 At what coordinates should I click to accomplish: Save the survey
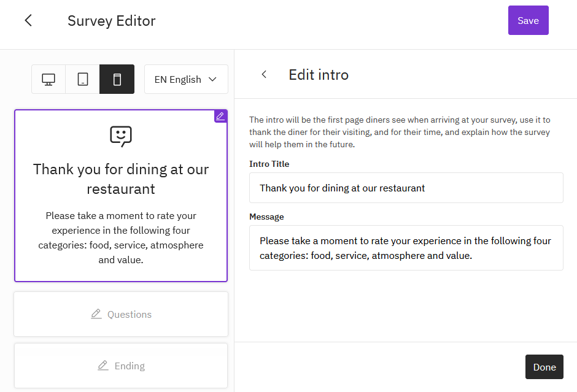pos(528,20)
